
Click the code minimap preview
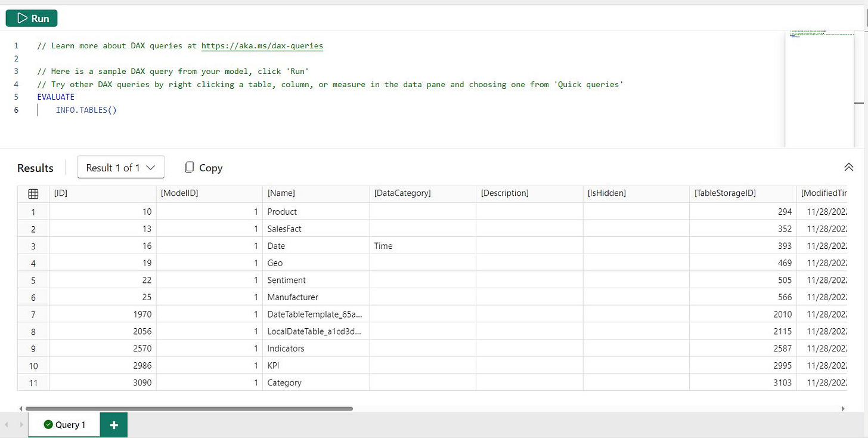coord(820,88)
